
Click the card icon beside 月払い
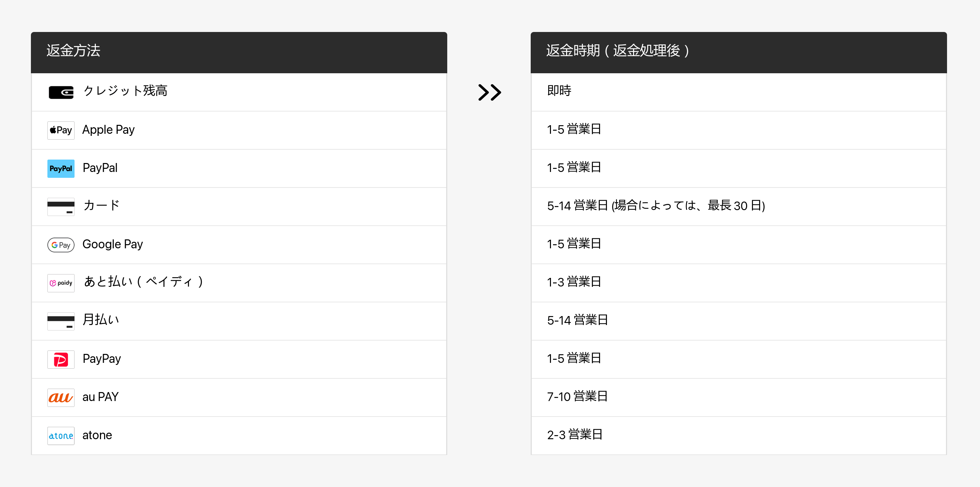pos(61,321)
